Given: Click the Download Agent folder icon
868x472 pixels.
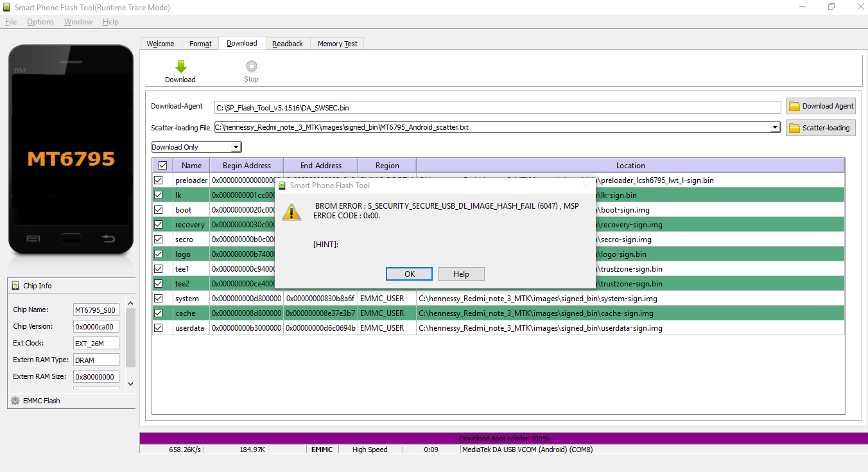Looking at the screenshot, I should coord(794,107).
